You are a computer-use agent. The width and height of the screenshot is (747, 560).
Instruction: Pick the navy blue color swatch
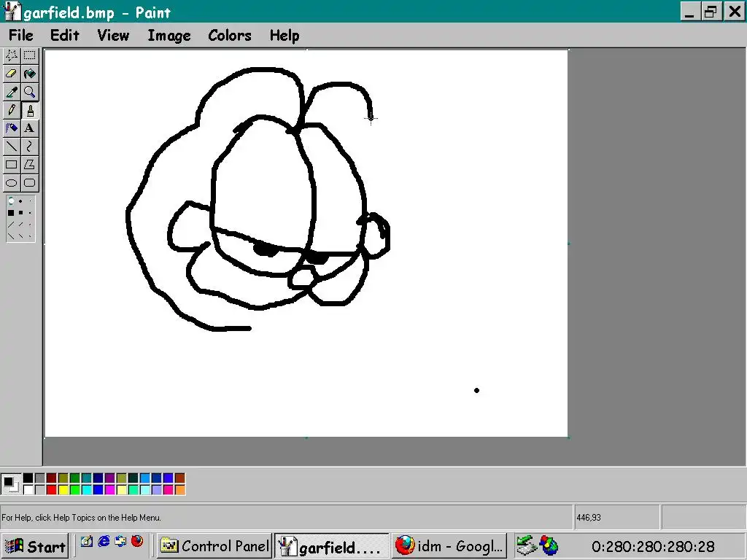(98, 478)
